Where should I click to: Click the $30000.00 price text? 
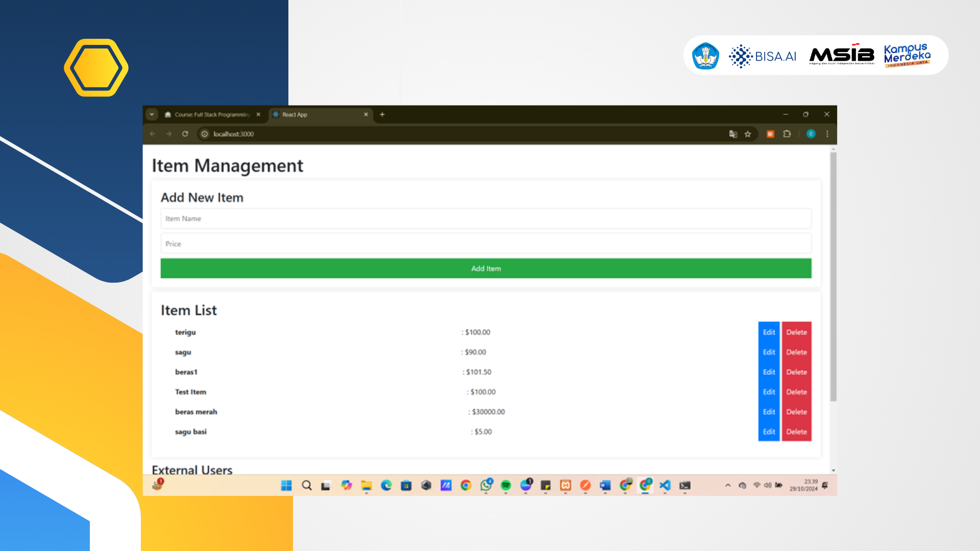coord(488,412)
